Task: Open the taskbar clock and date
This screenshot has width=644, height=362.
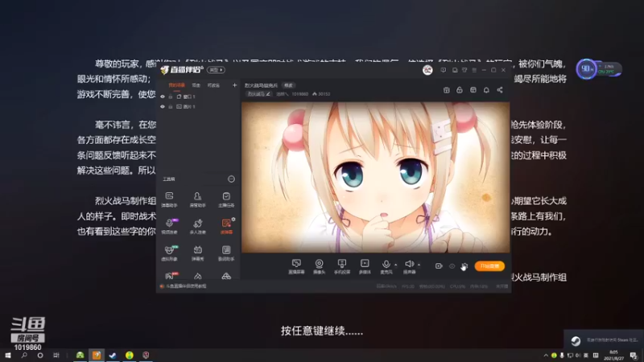Action: [613, 356]
